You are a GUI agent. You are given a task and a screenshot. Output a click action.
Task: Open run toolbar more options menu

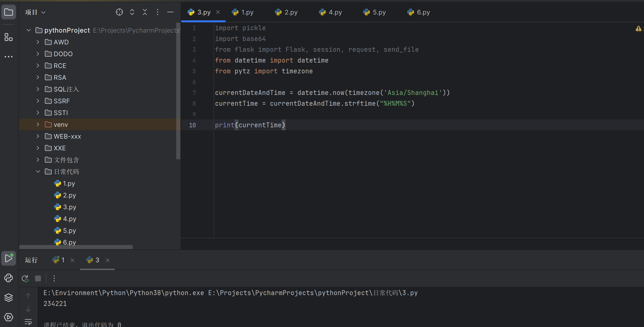[54, 278]
